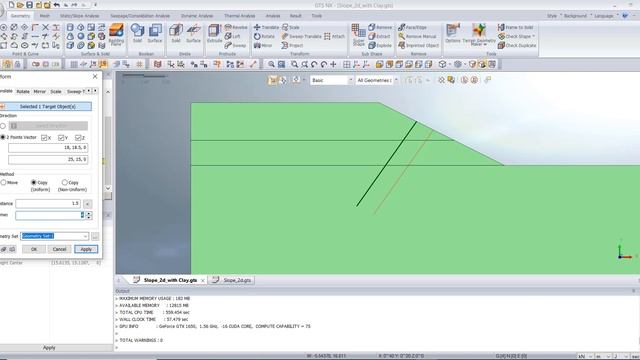Click the Project tool

pyautogui.click(x=292, y=45)
